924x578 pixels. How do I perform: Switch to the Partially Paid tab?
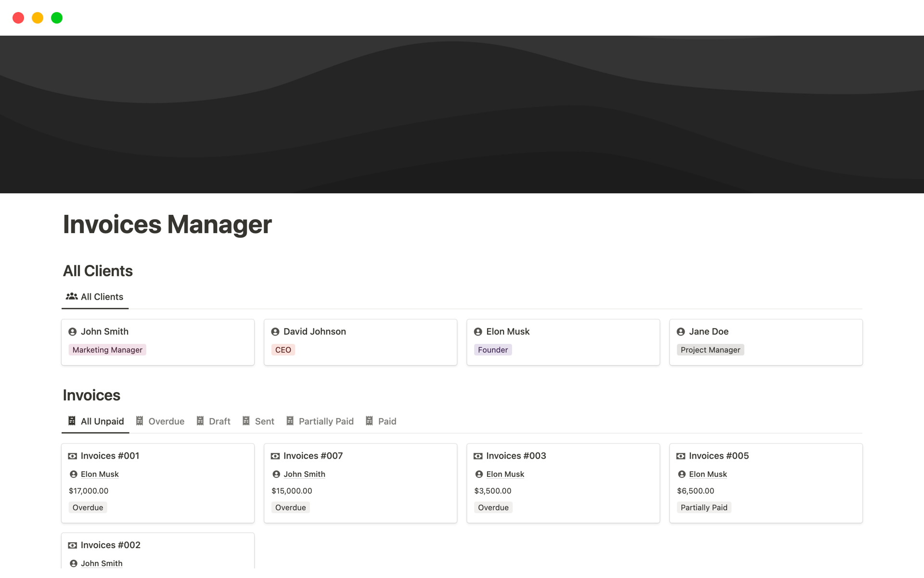click(326, 421)
